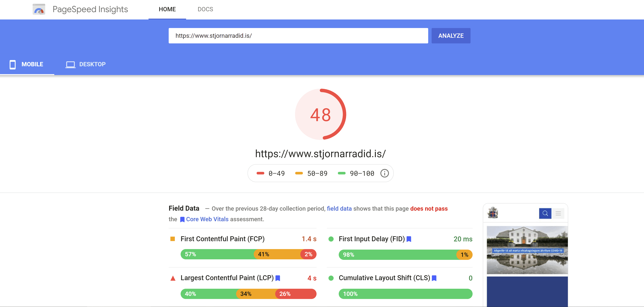Open the HOME navigation tab
Image resolution: width=644 pixels, height=307 pixels.
167,9
